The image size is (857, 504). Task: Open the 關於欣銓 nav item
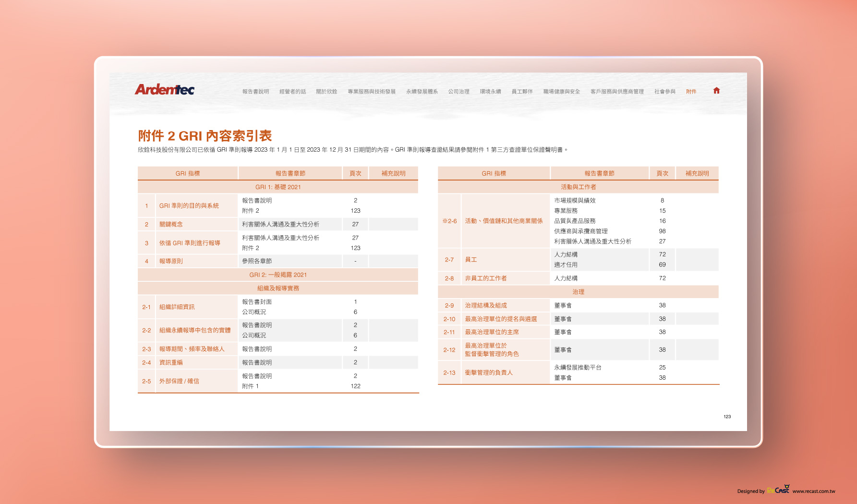(x=326, y=92)
